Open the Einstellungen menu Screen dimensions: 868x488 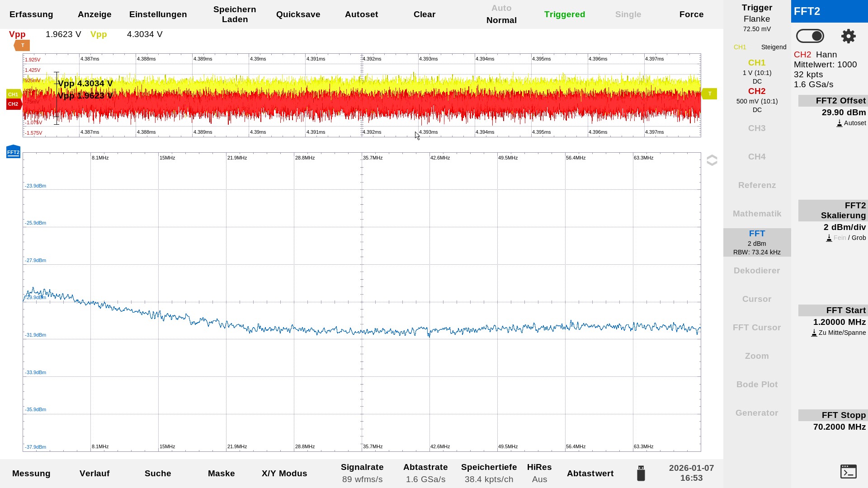[158, 14]
